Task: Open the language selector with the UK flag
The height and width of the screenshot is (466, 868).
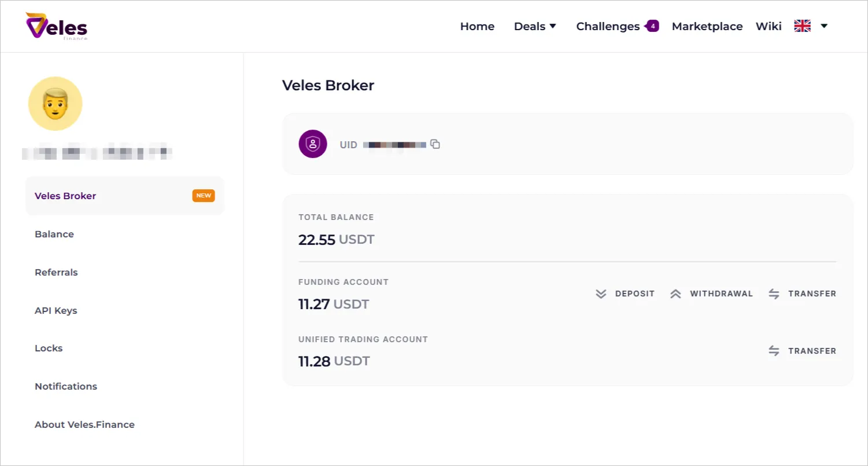Action: click(x=802, y=25)
